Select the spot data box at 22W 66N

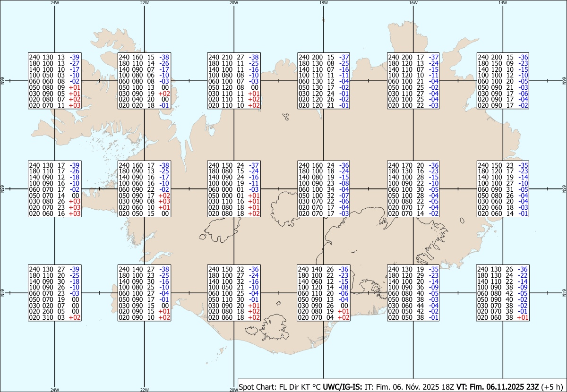tap(144, 81)
